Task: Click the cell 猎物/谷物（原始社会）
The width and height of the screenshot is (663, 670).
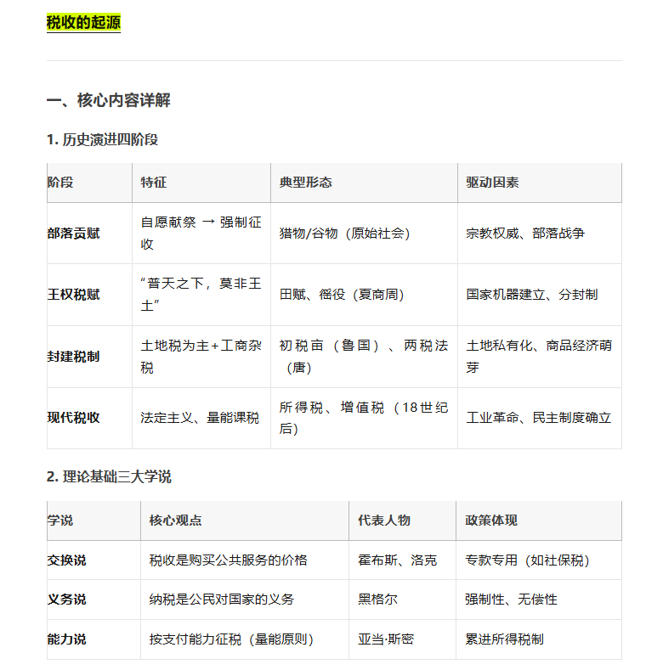Action: (x=345, y=233)
